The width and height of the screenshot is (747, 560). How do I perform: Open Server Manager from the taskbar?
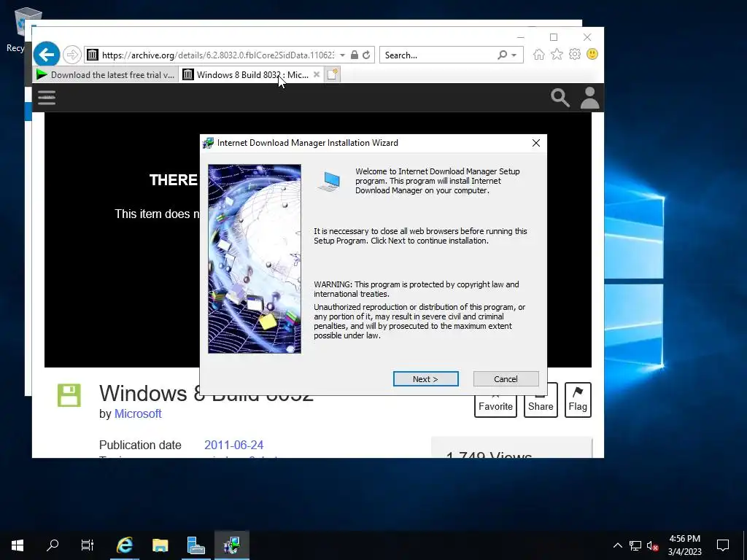(196, 545)
